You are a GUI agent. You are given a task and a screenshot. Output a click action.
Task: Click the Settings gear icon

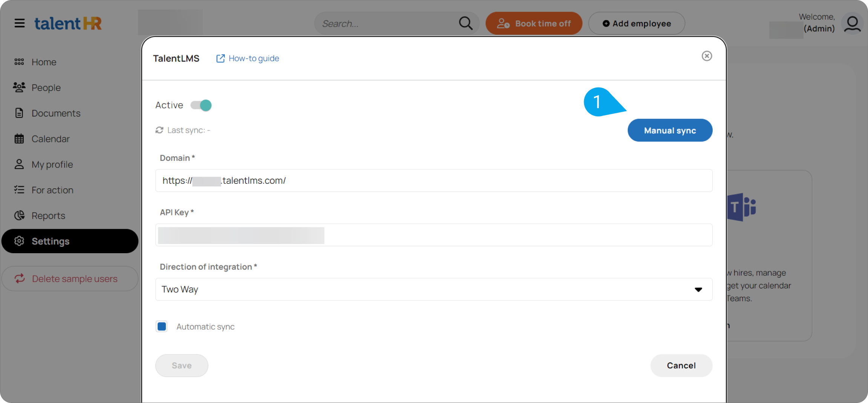19,241
